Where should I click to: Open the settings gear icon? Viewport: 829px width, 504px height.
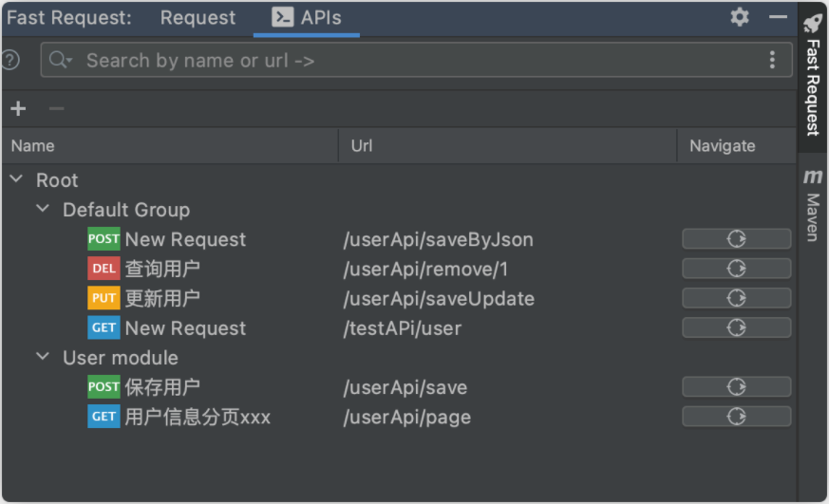(x=740, y=17)
